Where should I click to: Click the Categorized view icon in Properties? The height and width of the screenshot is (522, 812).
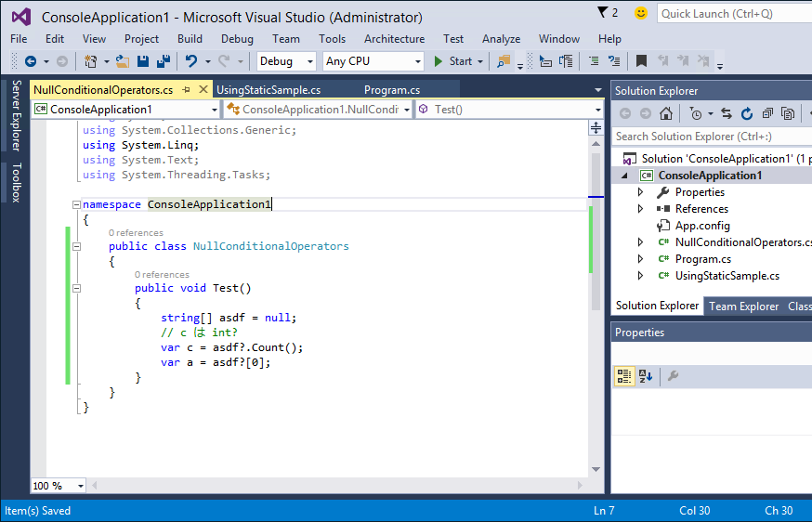pos(624,376)
